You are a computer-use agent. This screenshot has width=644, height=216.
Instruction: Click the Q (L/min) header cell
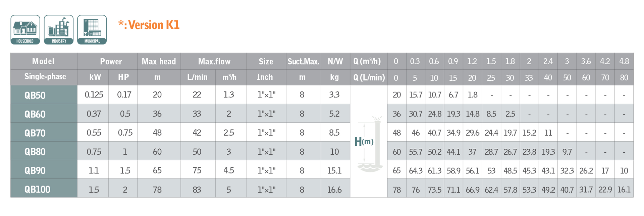point(369,78)
